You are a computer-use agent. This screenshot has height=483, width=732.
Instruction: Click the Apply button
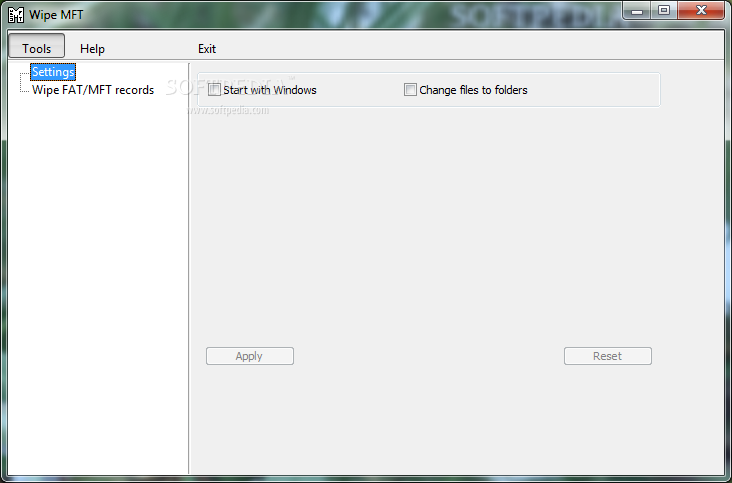click(x=250, y=356)
